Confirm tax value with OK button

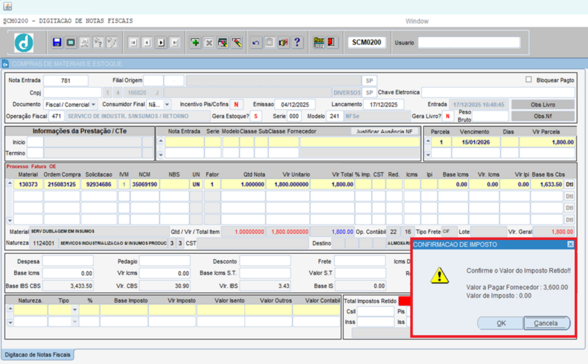[501, 323]
